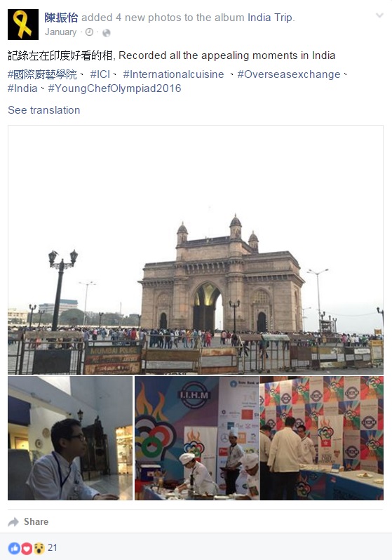The width and height of the screenshot is (392, 560).
Task: Open the I.I.H.M banner cooking photo
Action: coord(196,438)
